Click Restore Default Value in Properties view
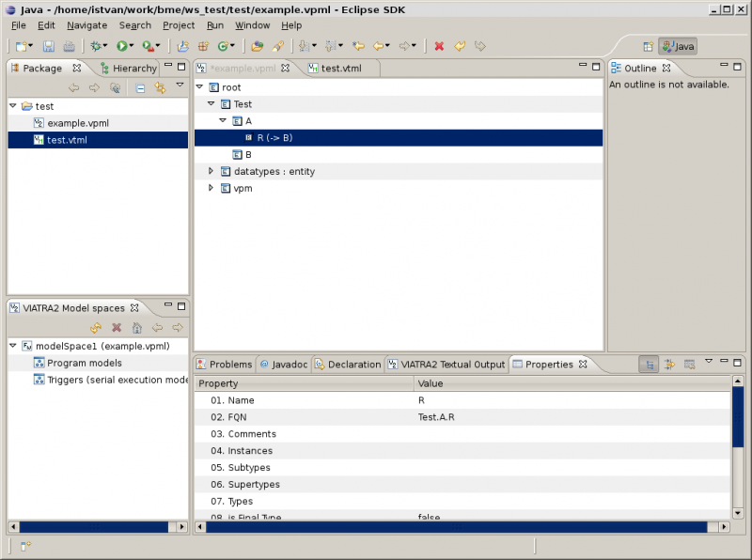Screen dimensions: 752x560 (690, 365)
